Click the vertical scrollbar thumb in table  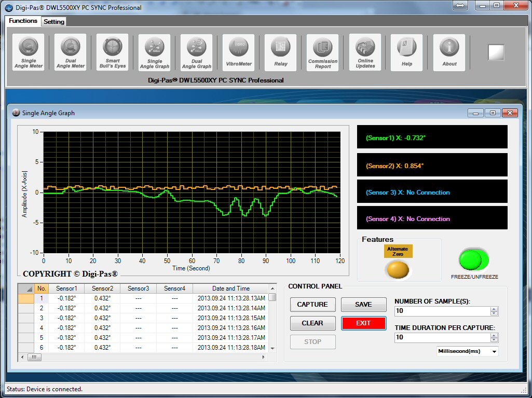272,297
